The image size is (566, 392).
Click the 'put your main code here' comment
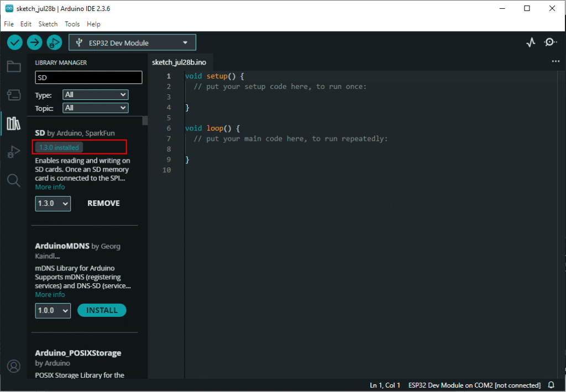[291, 139]
